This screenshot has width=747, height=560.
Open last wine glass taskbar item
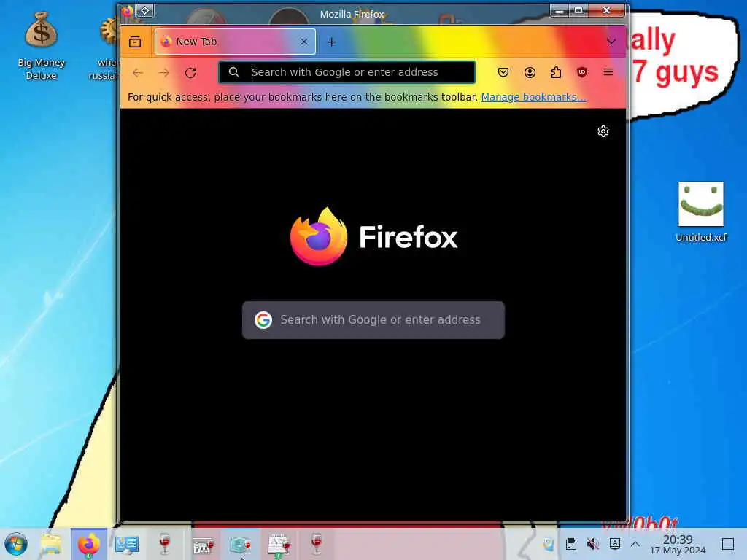pos(317,544)
